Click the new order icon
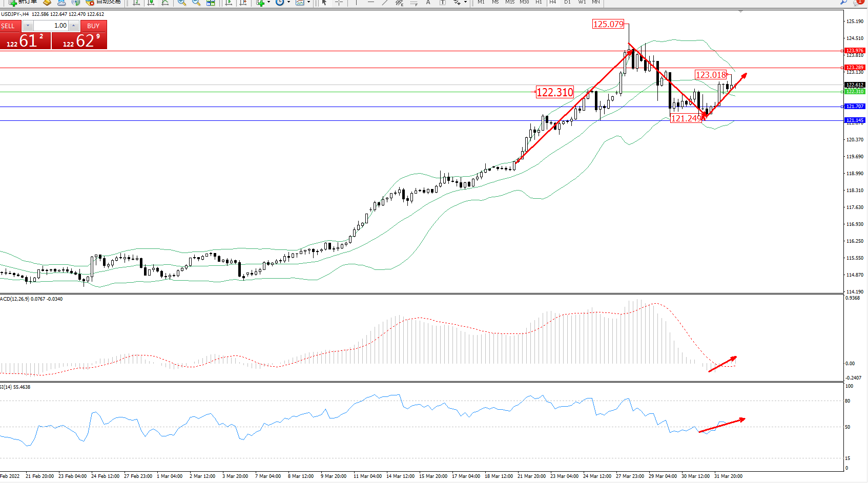This screenshot has height=483, width=868. [x=12, y=3]
